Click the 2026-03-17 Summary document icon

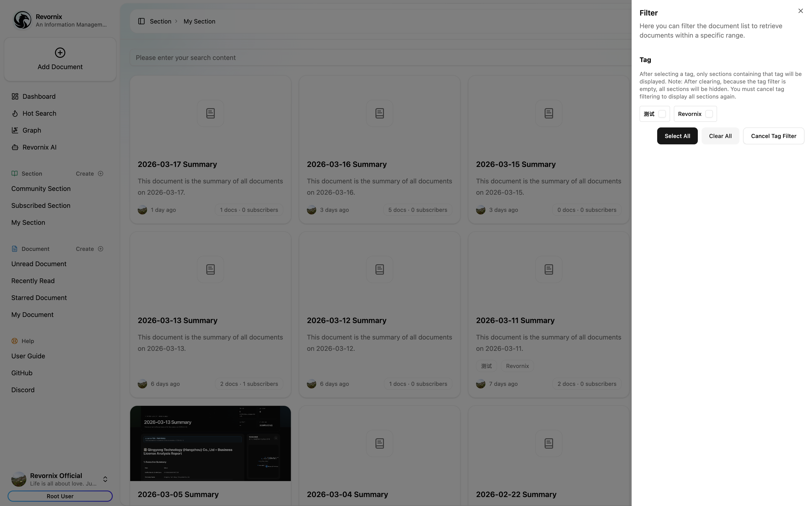210,113
